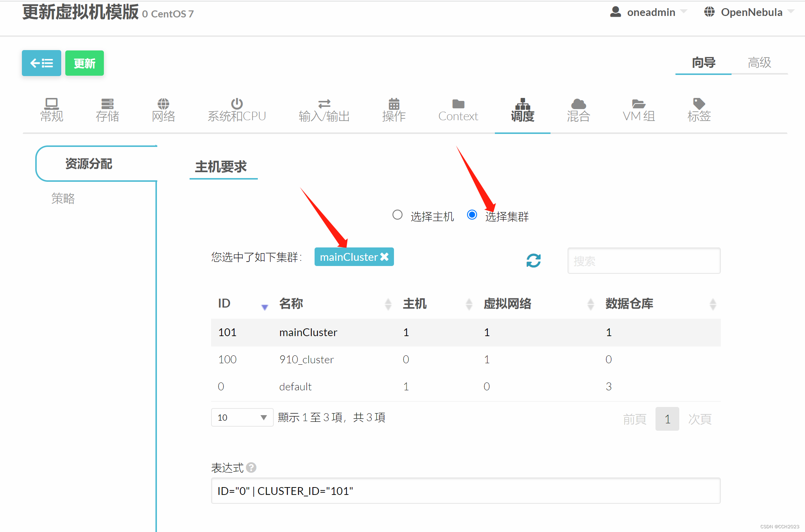Open the 标签 tags tab
Screen dimensions: 805x532
tap(699, 110)
